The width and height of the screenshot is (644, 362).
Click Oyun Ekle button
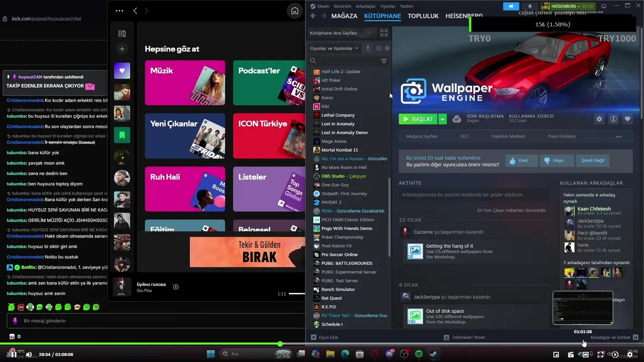click(325, 337)
